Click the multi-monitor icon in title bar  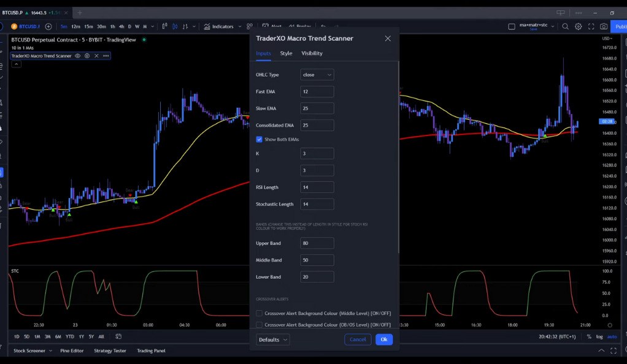coord(561,13)
